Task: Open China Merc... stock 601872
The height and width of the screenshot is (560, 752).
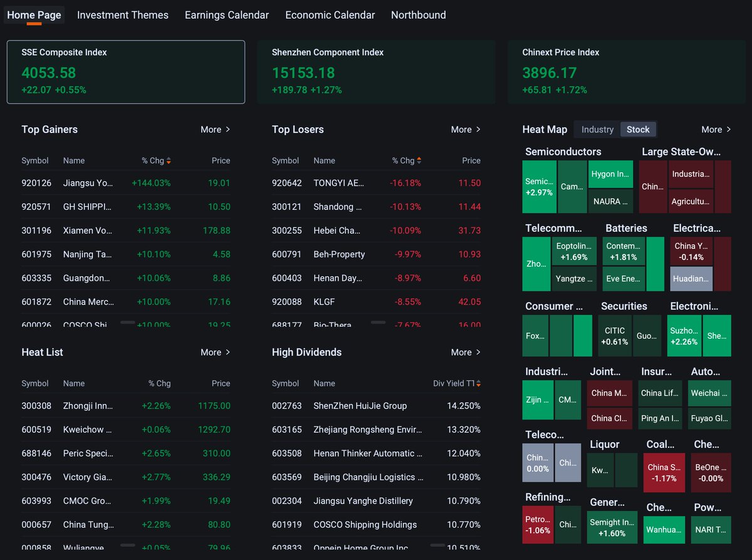Action: pos(126,302)
